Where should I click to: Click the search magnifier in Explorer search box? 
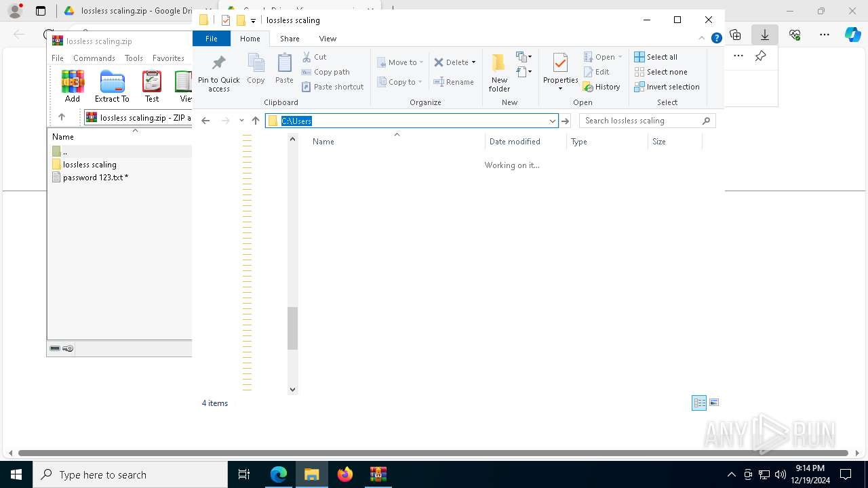pyautogui.click(x=706, y=121)
